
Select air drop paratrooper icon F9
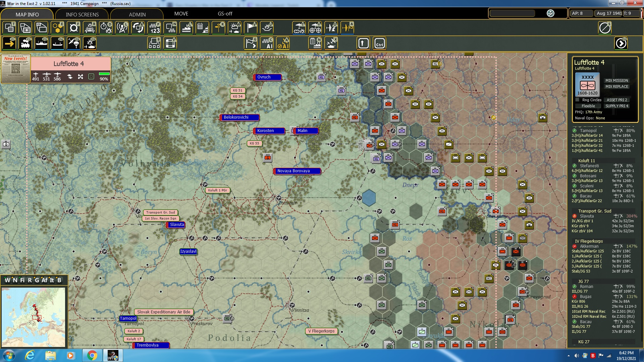tap(74, 44)
